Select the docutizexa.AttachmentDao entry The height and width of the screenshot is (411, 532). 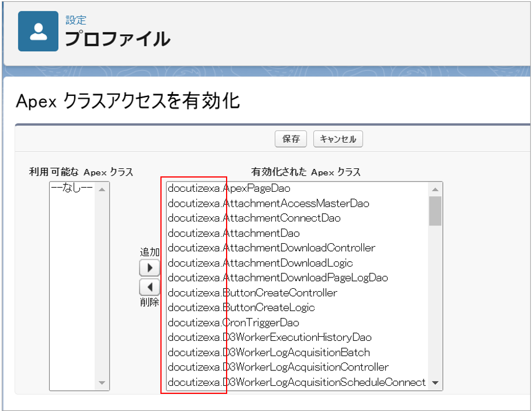point(233,233)
